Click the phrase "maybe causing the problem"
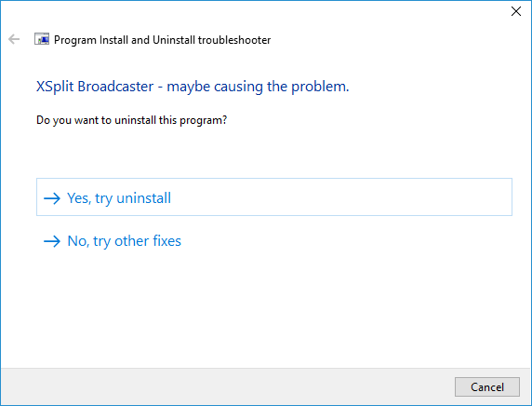Image resolution: width=532 pixels, height=406 pixels. (x=257, y=87)
